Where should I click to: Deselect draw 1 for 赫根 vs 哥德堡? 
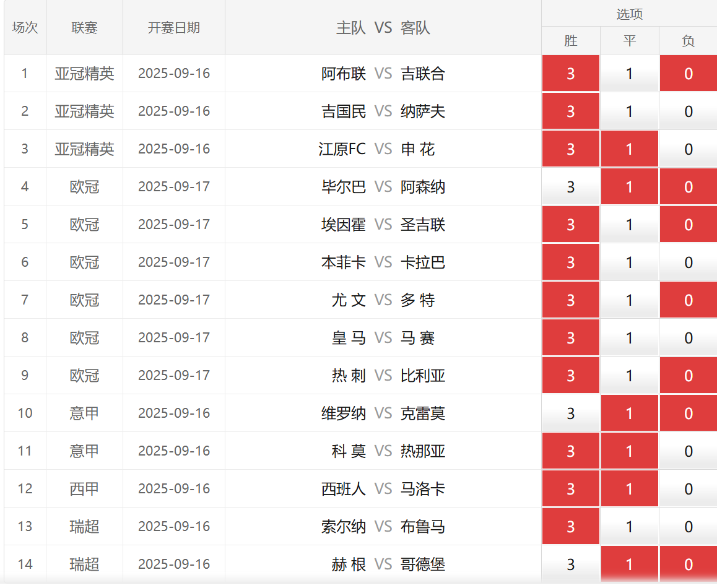629,564
